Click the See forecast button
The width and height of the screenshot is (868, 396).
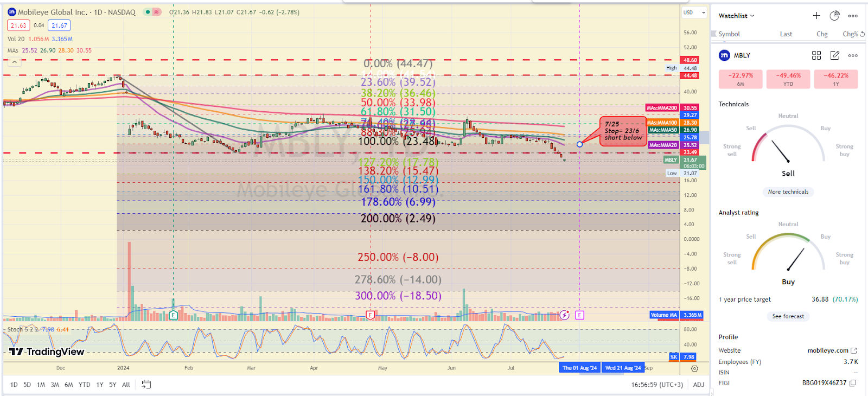tap(788, 316)
